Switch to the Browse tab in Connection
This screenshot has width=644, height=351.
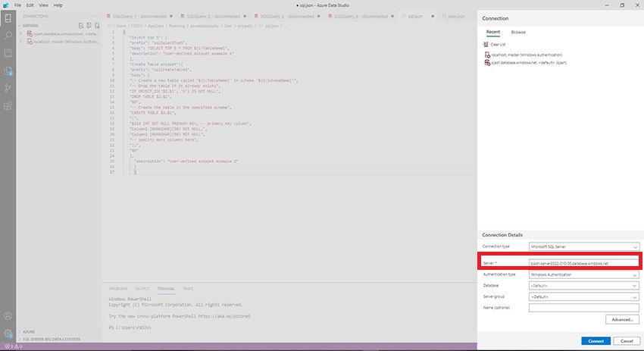point(518,32)
